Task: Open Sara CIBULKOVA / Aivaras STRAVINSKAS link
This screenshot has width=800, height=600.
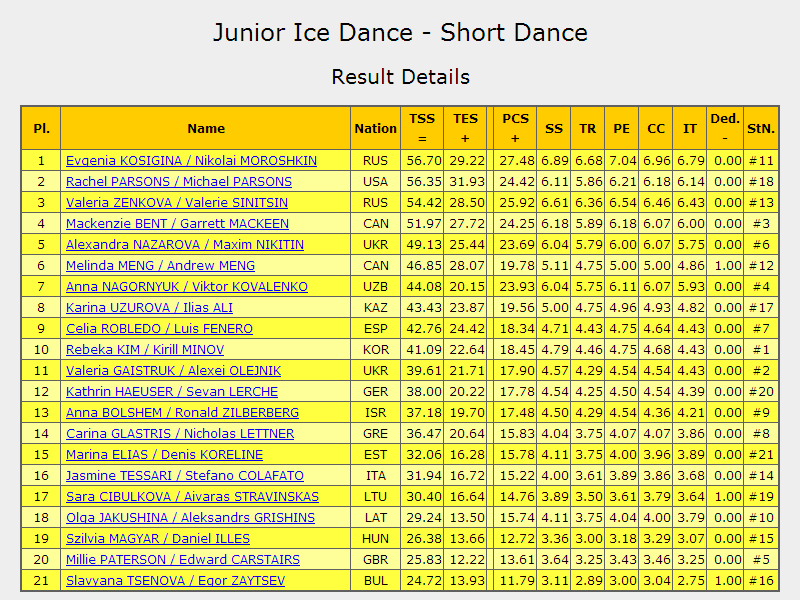Action: click(x=192, y=496)
